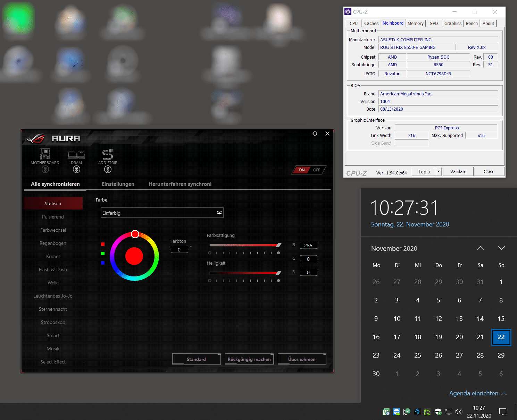Pick the Sternennacht effect
This screenshot has height=420, width=517.
point(53,309)
